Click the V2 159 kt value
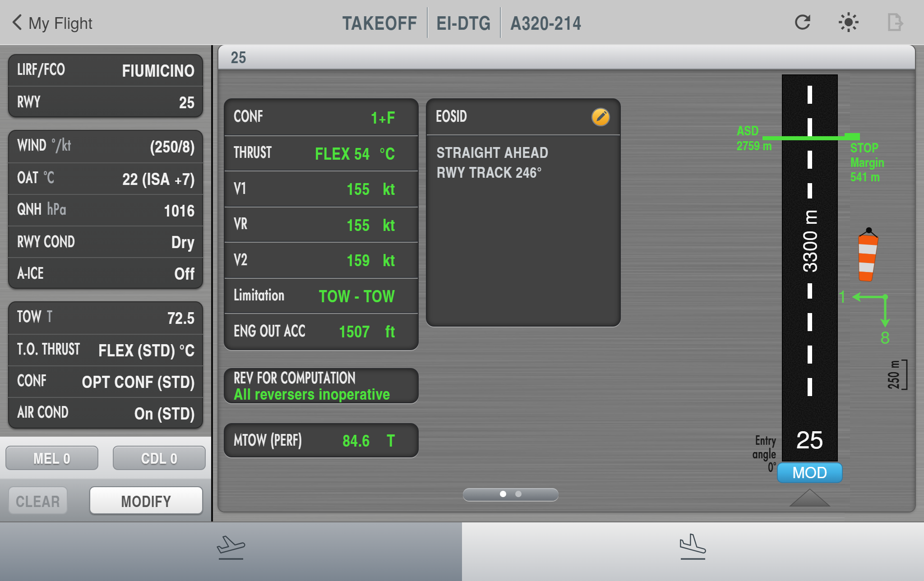 coord(321,260)
